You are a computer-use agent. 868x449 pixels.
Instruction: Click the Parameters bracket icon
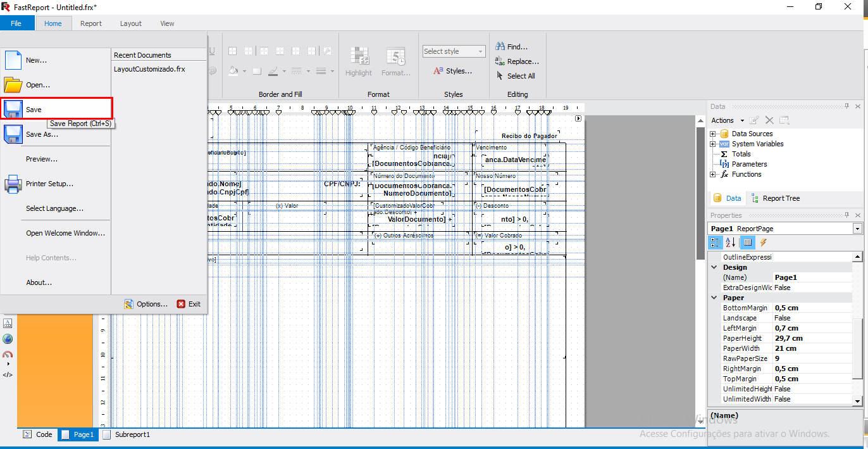[724, 164]
